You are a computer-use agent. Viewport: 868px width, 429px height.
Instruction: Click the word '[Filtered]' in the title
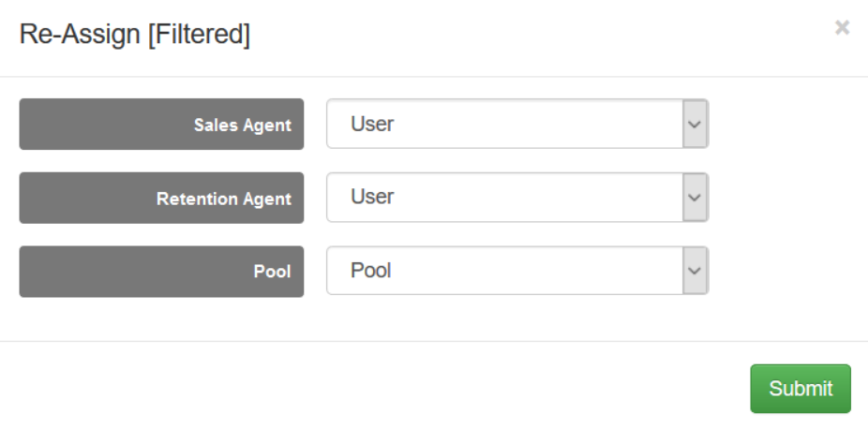click(x=199, y=36)
